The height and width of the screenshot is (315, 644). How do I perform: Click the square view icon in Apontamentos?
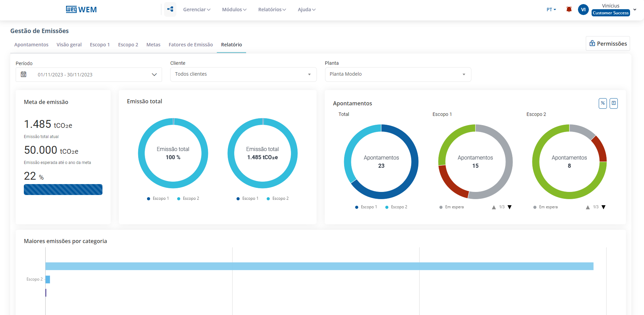[x=613, y=103]
